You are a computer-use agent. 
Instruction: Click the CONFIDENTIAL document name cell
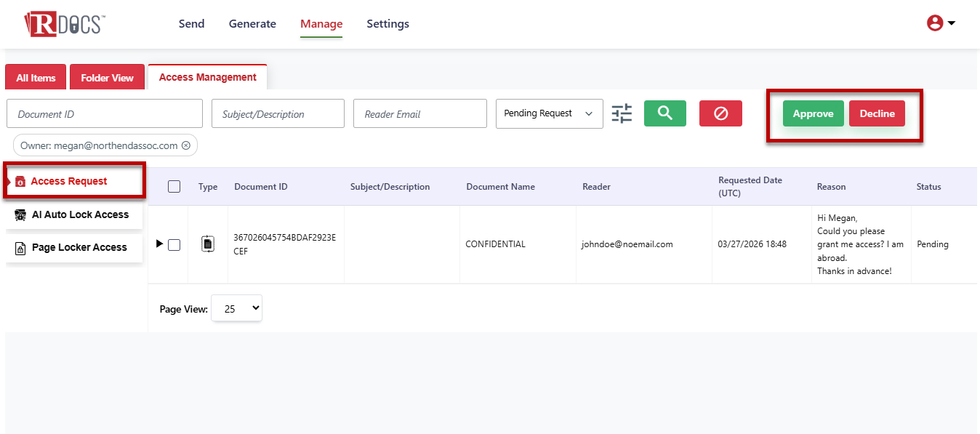[496, 244]
